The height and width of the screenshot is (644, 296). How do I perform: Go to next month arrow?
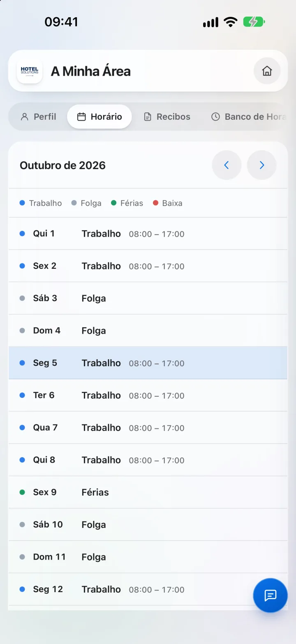click(262, 165)
